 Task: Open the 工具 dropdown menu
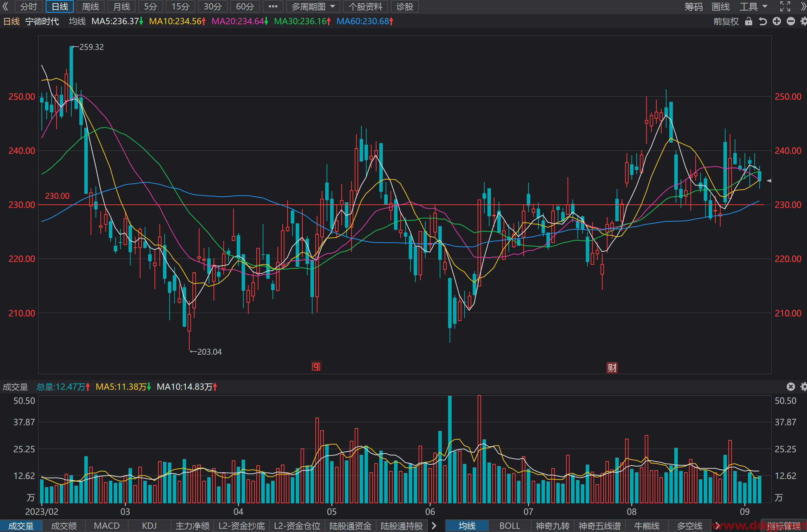point(753,6)
